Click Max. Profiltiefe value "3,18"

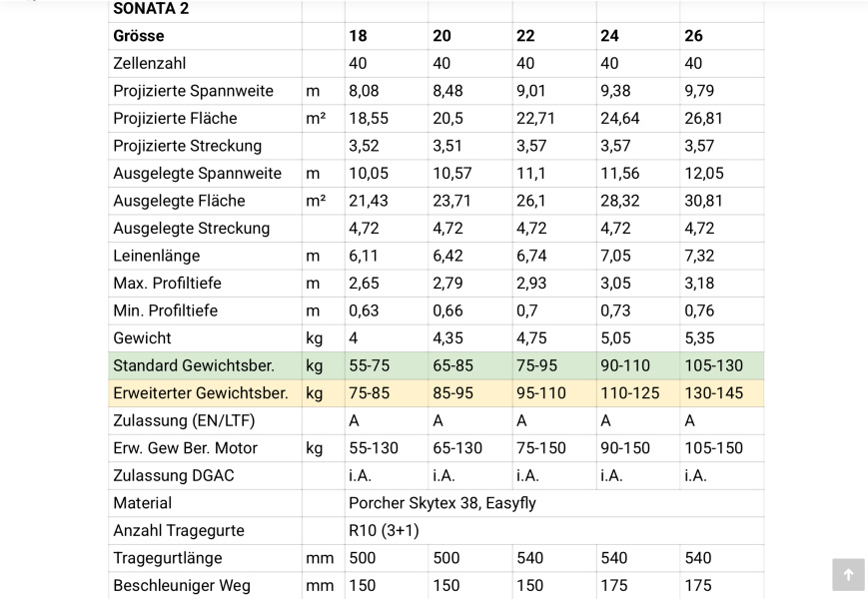[700, 284]
